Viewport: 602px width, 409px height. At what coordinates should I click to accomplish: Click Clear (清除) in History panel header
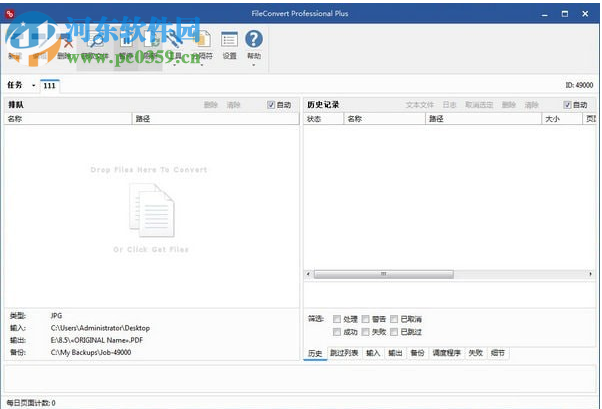pos(532,105)
